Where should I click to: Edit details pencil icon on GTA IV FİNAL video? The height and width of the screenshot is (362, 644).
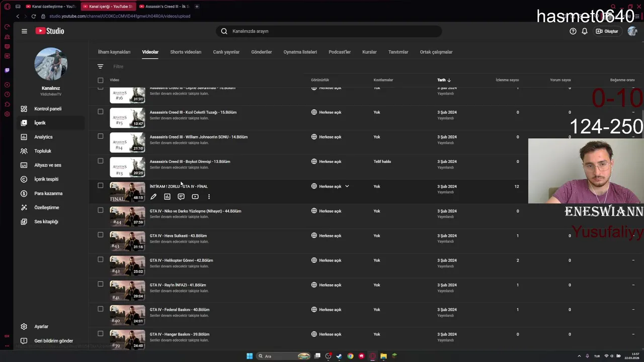(x=153, y=197)
